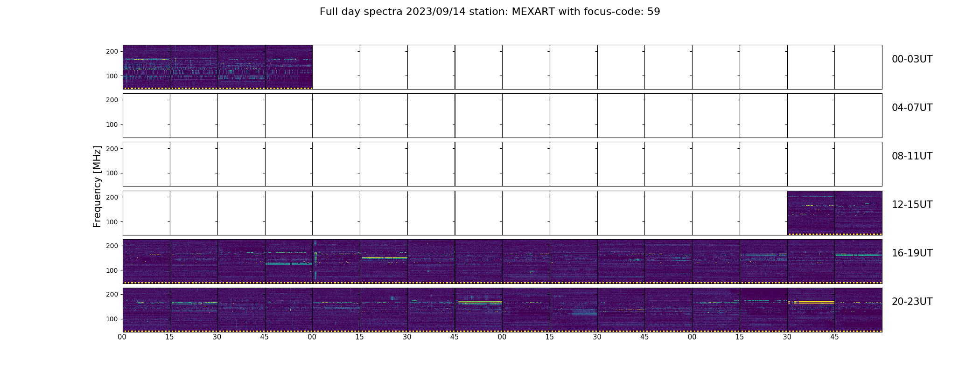The width and height of the screenshot is (980, 373).
Task: Click the 'Frequency [MHz]' axis label
Action: [x=97, y=186]
